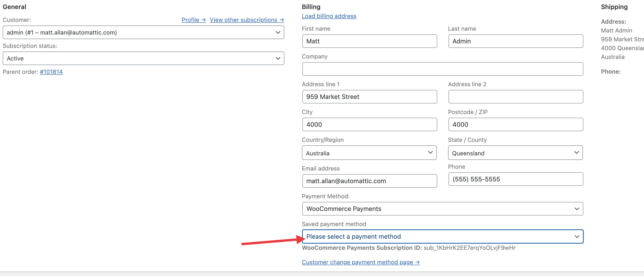
Task: Open the Customer selection dropdown
Action: click(143, 32)
